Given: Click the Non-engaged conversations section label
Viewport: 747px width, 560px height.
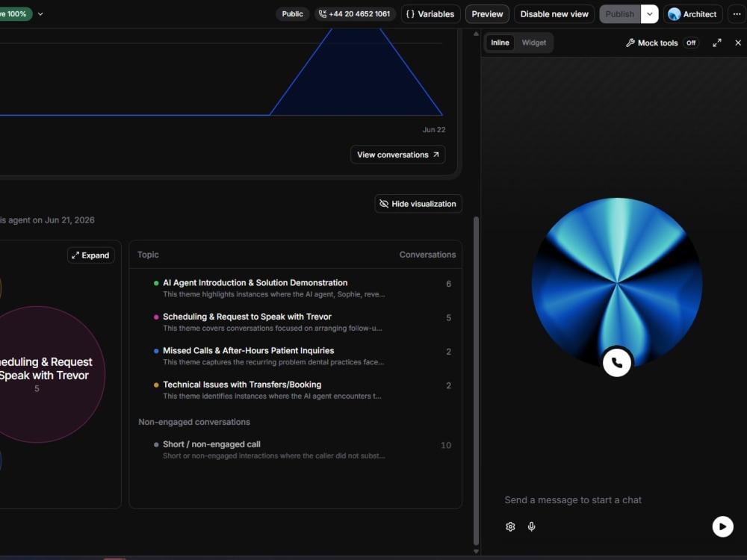Looking at the screenshot, I should pyautogui.click(x=194, y=422).
